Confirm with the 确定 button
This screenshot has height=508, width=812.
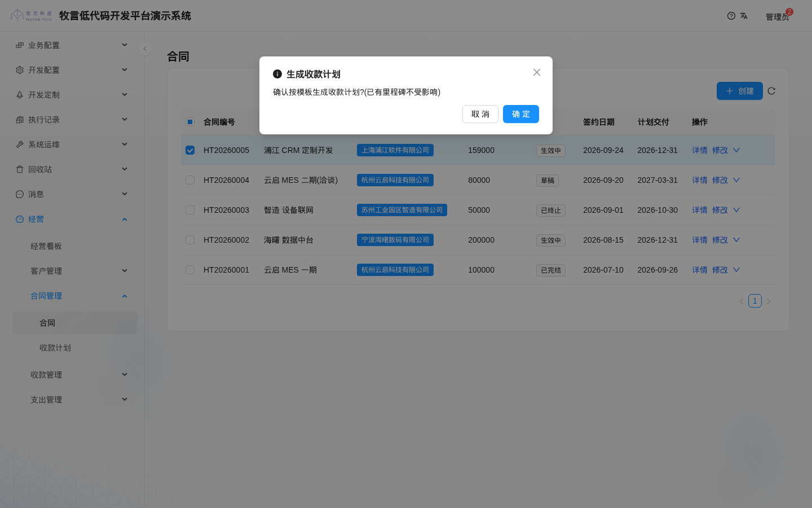pyautogui.click(x=521, y=114)
